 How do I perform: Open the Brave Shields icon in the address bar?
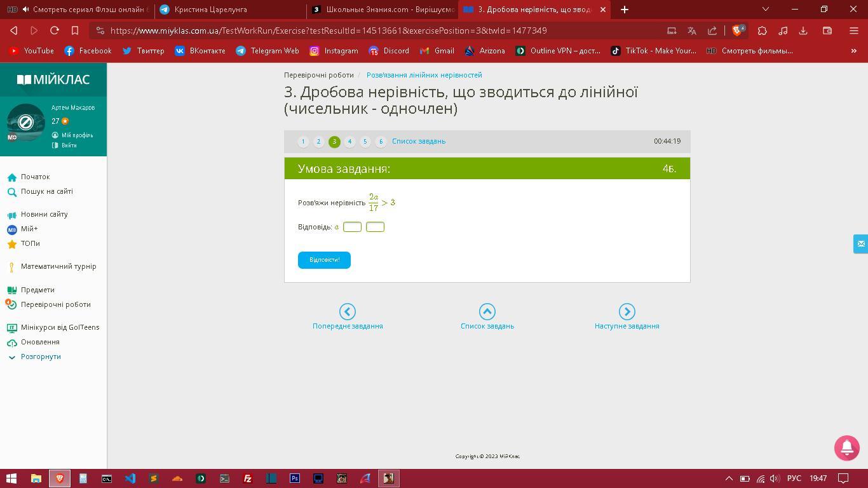pyautogui.click(x=738, y=30)
